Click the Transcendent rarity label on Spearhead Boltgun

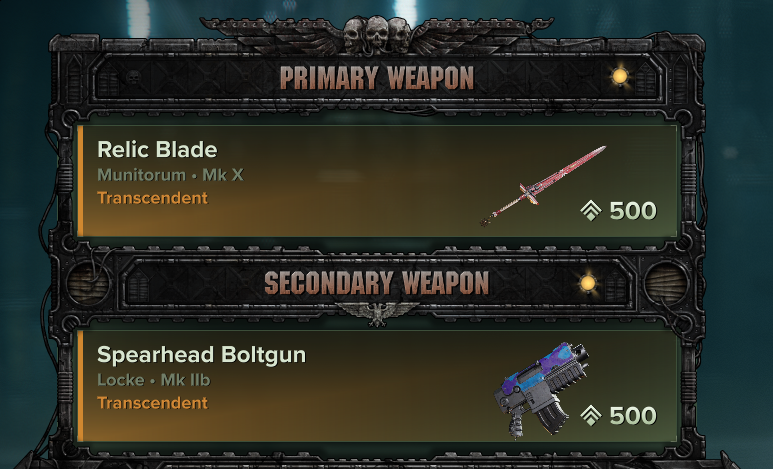[152, 403]
